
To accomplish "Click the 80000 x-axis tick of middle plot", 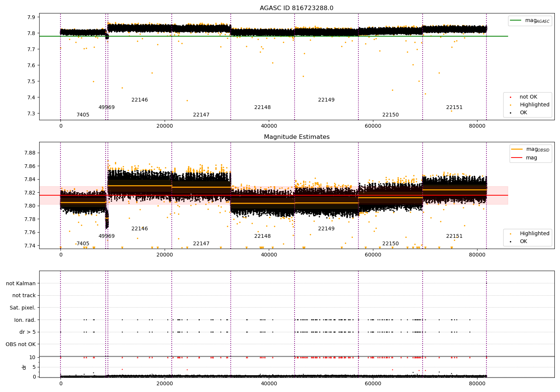I will 477,255.
